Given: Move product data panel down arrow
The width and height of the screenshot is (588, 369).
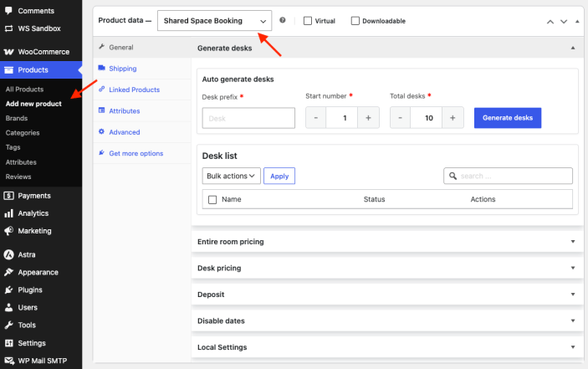Looking at the screenshot, I should click(x=564, y=22).
